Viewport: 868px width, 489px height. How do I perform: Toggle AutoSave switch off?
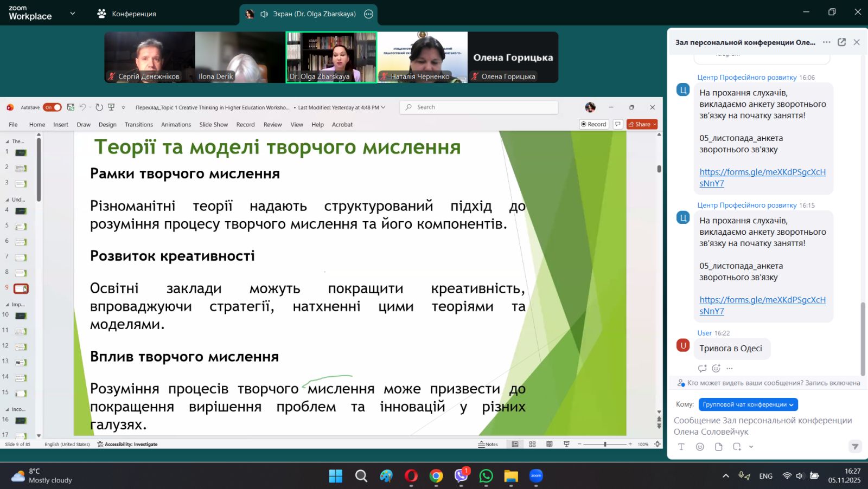[52, 107]
